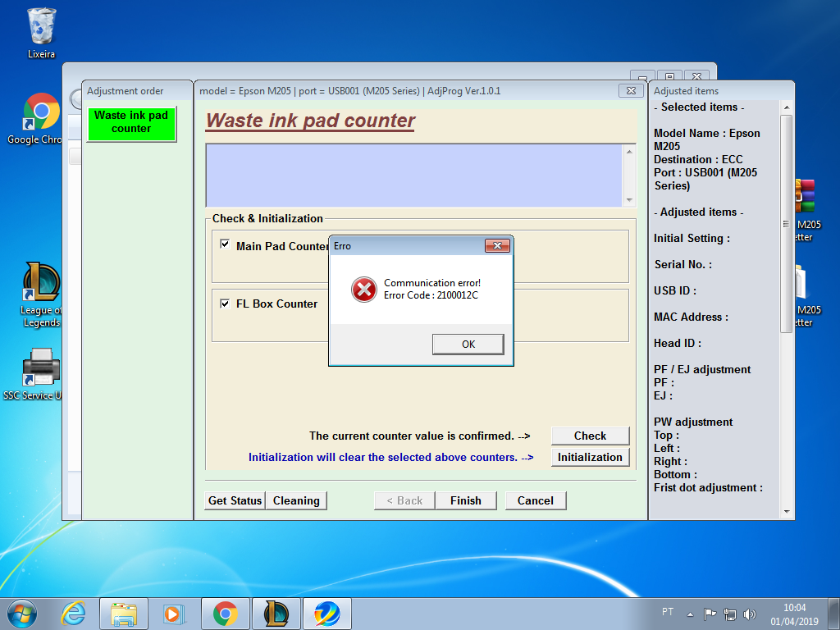Viewport: 840px width, 630px height.
Task: Click the 'PF / EJ adjustment' text
Action: pos(702,370)
